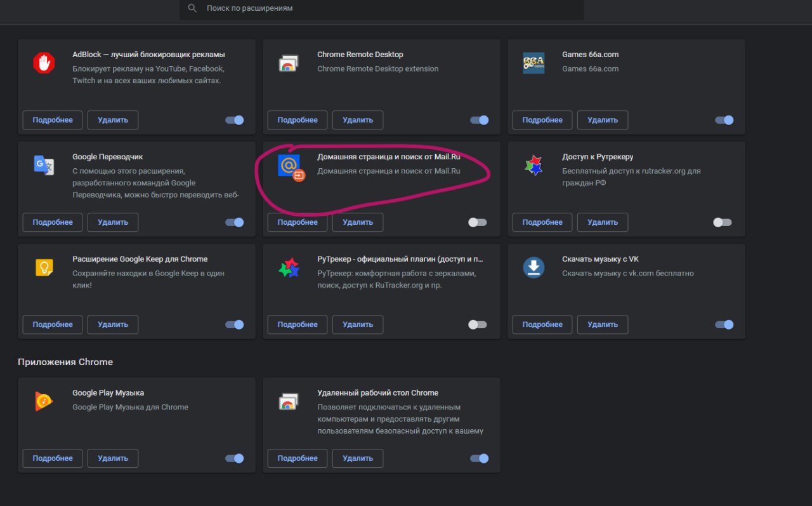Open Подробнее for Доступ к Рутрекеру
The image size is (812, 506).
pyautogui.click(x=542, y=222)
